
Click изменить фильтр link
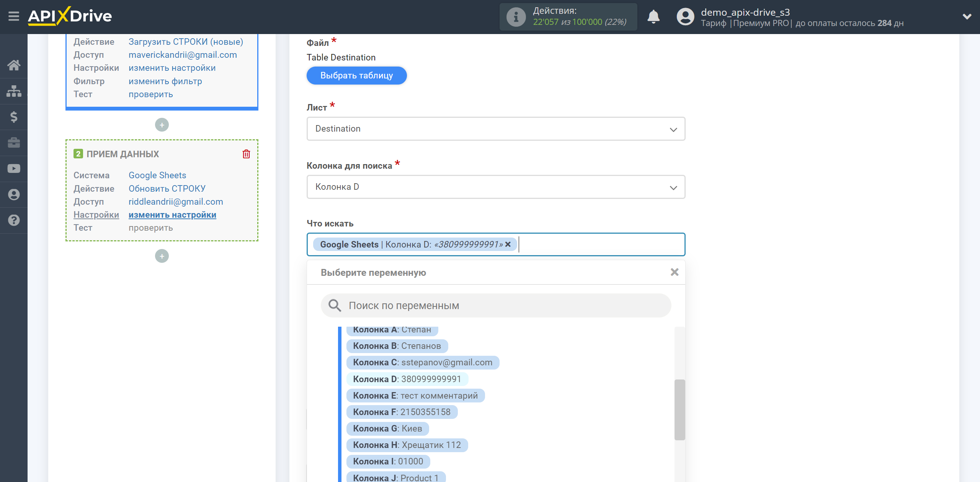click(165, 81)
